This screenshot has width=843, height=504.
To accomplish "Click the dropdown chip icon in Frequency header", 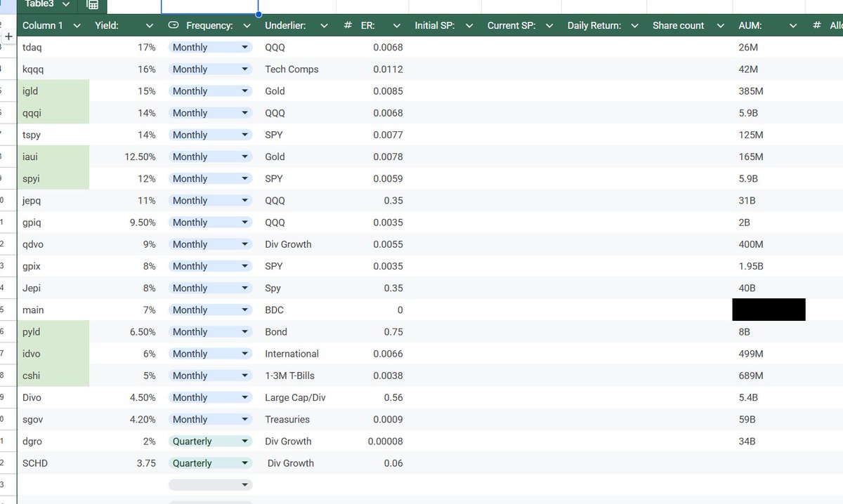I will [x=174, y=25].
